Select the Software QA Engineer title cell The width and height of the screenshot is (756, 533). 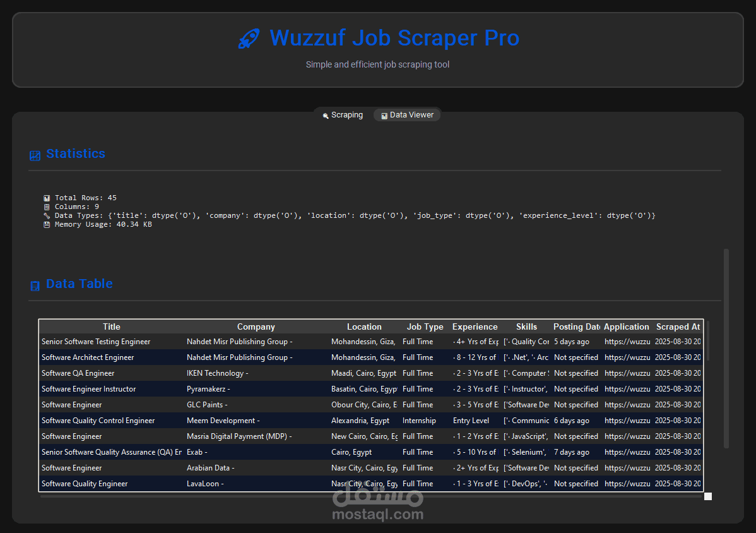click(111, 373)
